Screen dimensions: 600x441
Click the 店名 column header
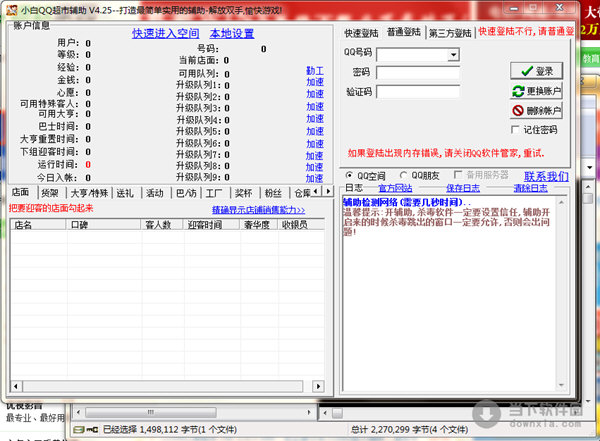tap(38, 225)
